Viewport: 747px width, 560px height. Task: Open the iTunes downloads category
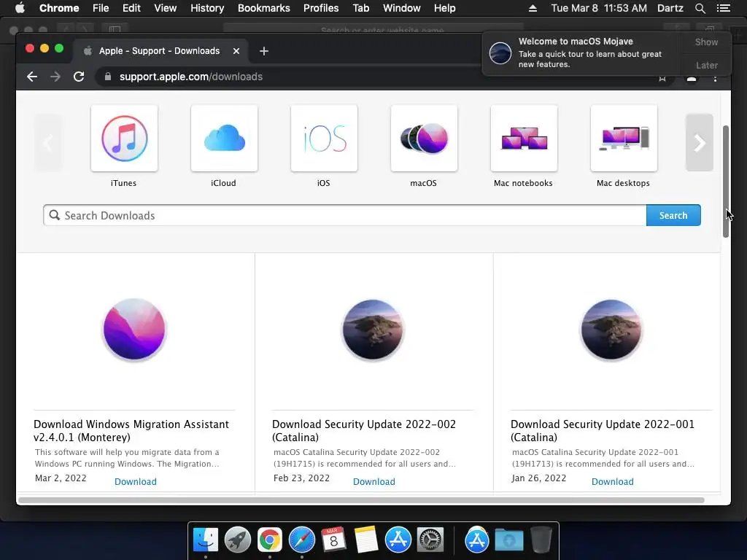(124, 139)
